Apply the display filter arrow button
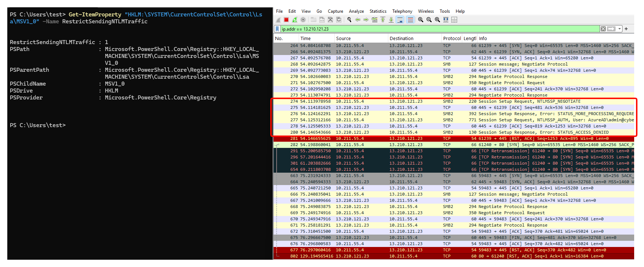The height and width of the screenshot is (267, 644). tap(612, 29)
